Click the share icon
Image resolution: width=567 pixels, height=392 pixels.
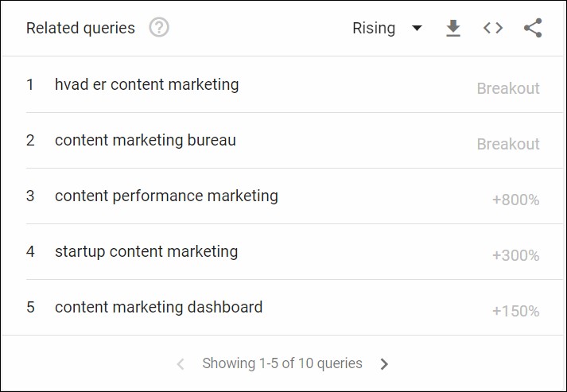pyautogui.click(x=533, y=29)
